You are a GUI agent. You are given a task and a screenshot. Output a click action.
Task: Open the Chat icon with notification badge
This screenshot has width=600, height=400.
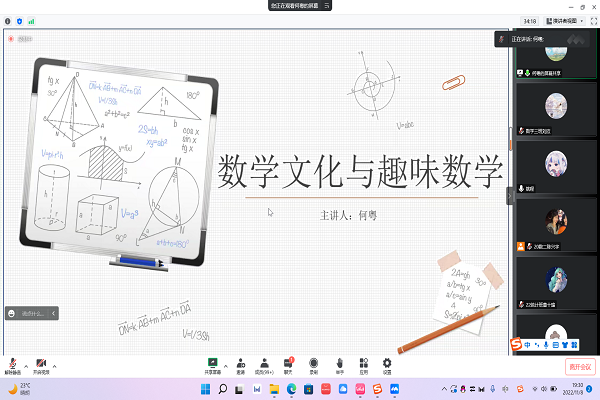coord(290,361)
